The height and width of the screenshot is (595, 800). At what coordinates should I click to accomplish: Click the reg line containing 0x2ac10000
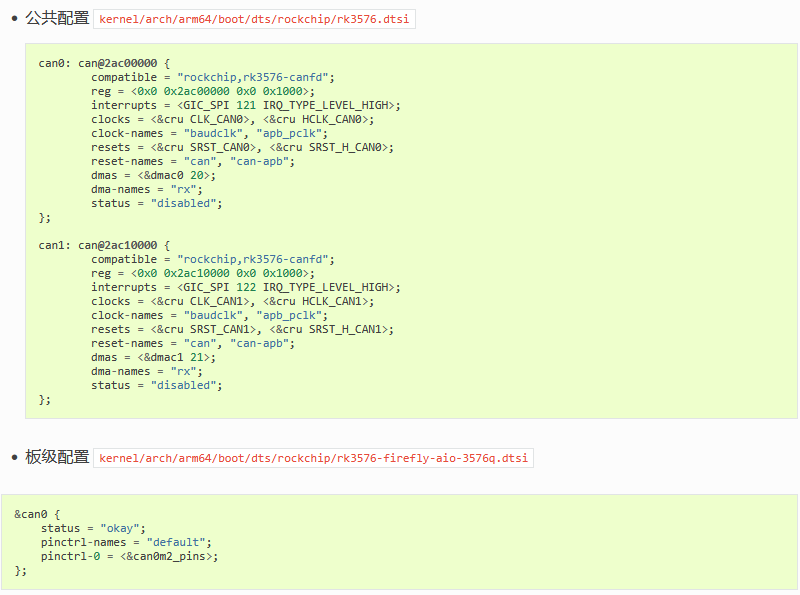click(x=203, y=274)
